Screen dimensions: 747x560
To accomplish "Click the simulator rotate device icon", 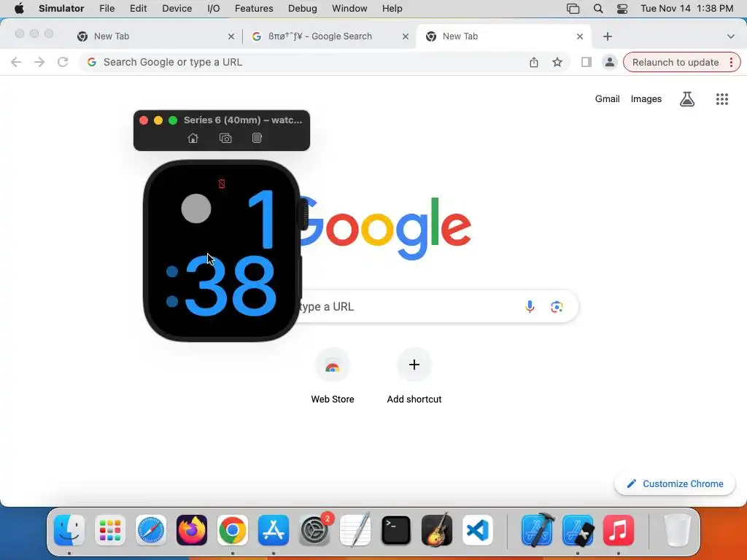I will 257,138.
